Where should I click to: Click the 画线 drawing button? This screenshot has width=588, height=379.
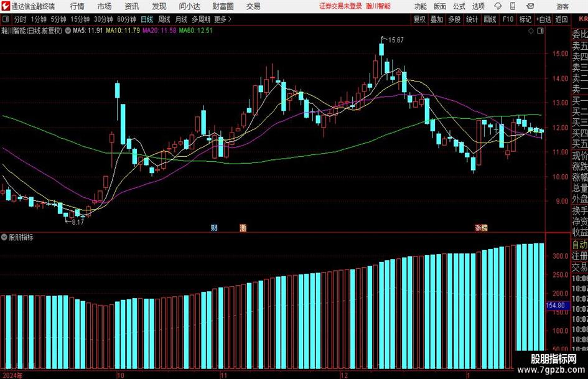[x=490, y=19]
